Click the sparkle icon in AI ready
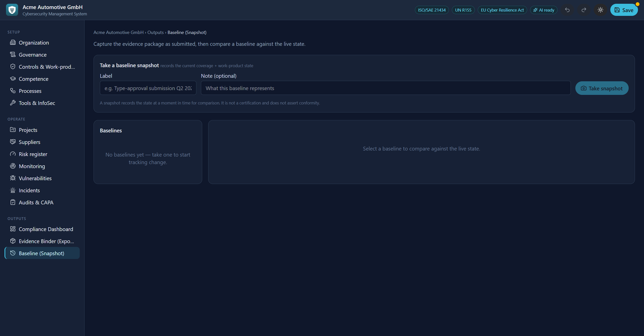Screen dimensions: 644x336 click(x=535, y=10)
